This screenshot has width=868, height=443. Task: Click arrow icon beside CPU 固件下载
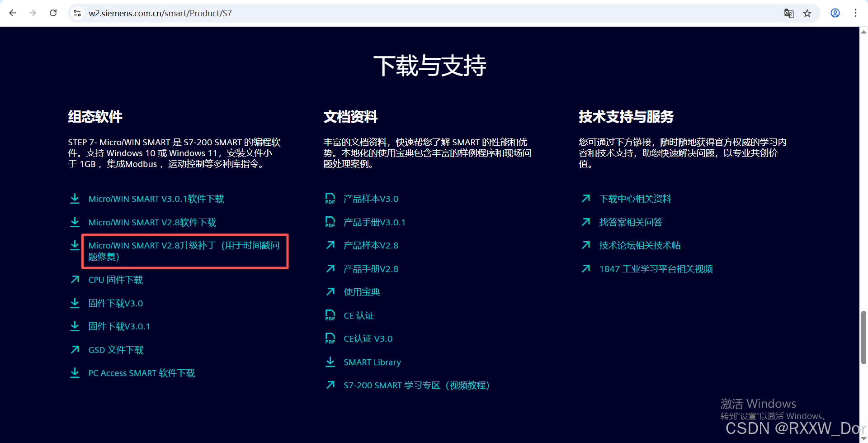pyautogui.click(x=75, y=280)
